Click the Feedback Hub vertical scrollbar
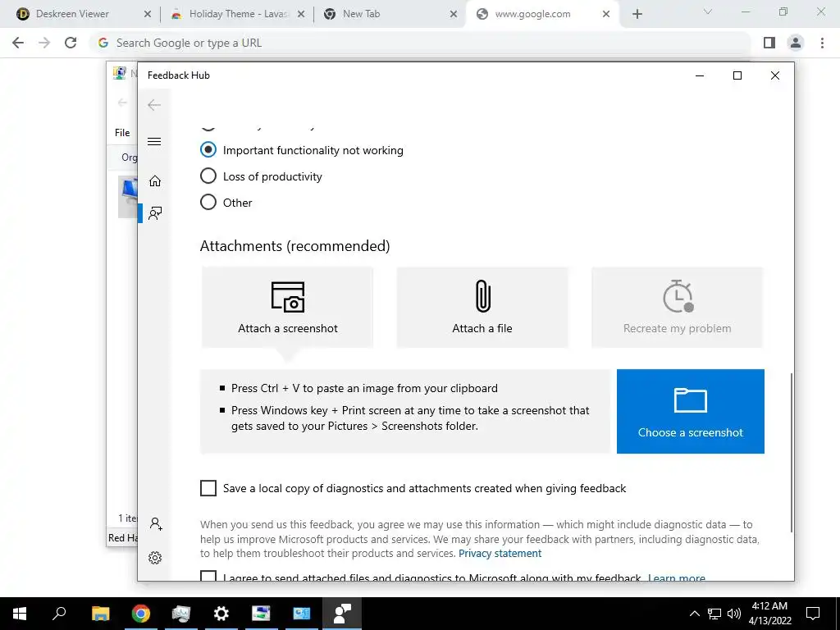 pyautogui.click(x=791, y=452)
